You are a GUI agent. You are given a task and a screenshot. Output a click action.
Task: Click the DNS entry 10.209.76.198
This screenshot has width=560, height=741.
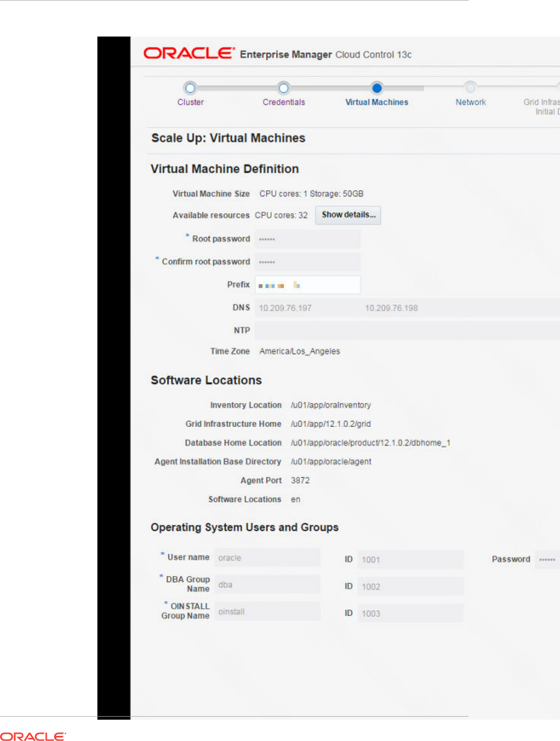point(392,308)
